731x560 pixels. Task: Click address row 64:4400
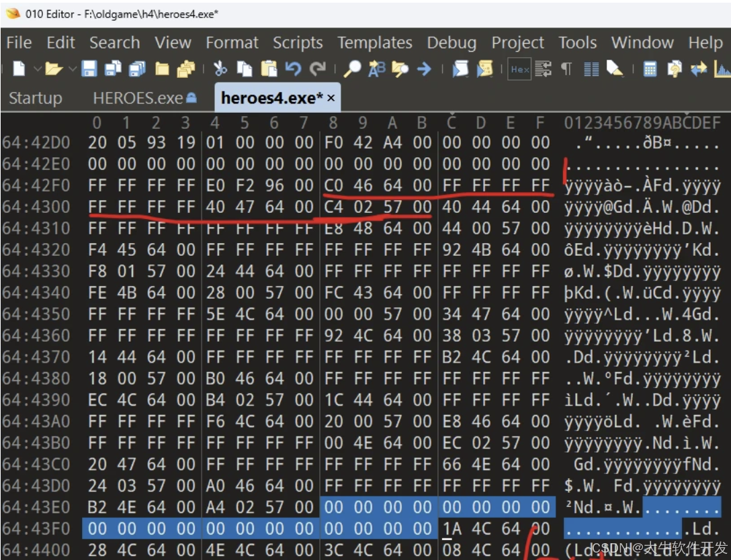(36, 550)
